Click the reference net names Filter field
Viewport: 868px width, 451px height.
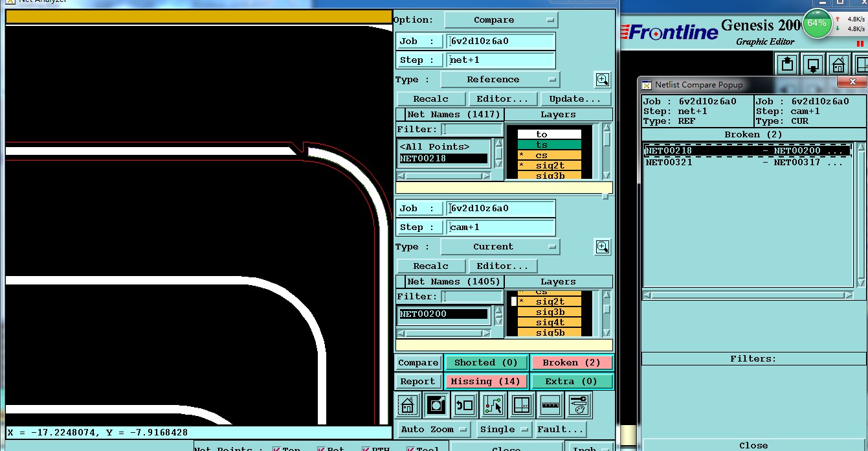point(473,130)
